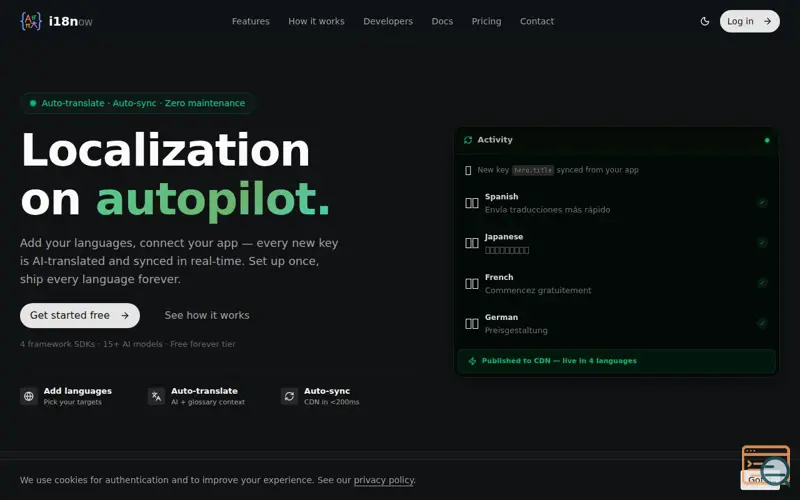The width and height of the screenshot is (800, 500).
Task: Click the Auto-translate icon
Action: tap(156, 396)
